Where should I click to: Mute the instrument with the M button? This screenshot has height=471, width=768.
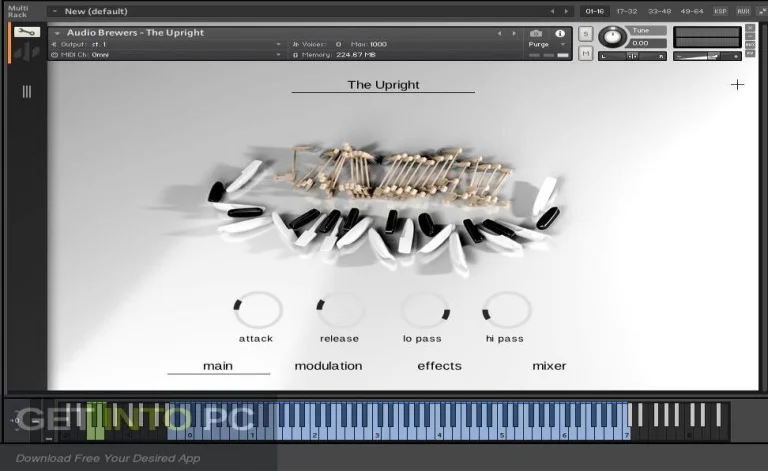click(585, 53)
